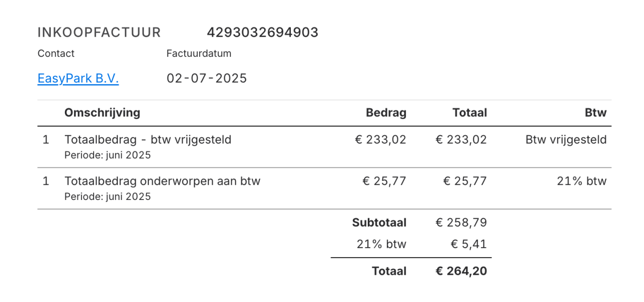The height and width of the screenshot is (302, 644).
Task: Click the btw amount € 5,41
Action: point(468,245)
